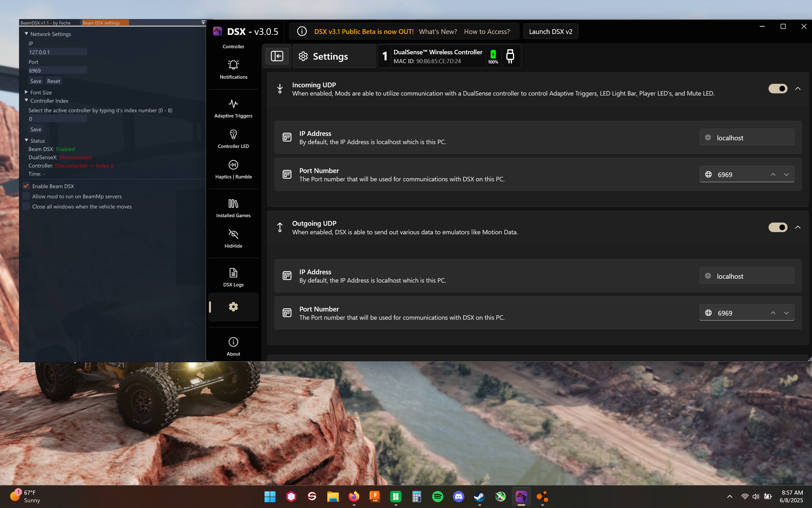Open Steam from taskbar
The width and height of the screenshot is (812, 508).
click(x=479, y=497)
